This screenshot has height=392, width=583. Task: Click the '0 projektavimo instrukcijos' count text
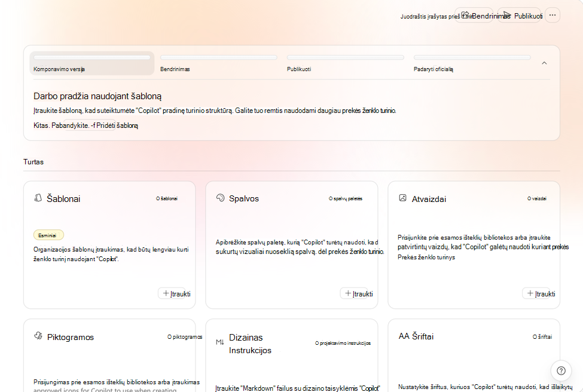[343, 343]
